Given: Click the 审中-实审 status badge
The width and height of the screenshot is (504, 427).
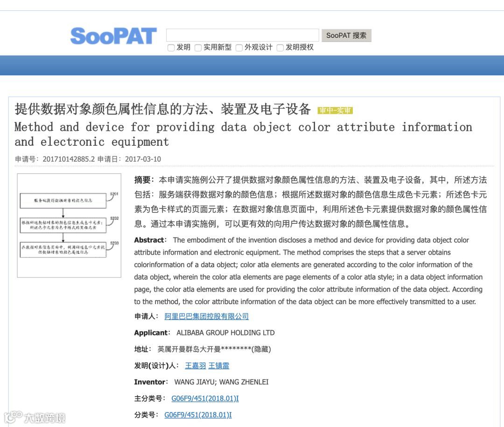Looking at the screenshot, I should click(x=335, y=110).
